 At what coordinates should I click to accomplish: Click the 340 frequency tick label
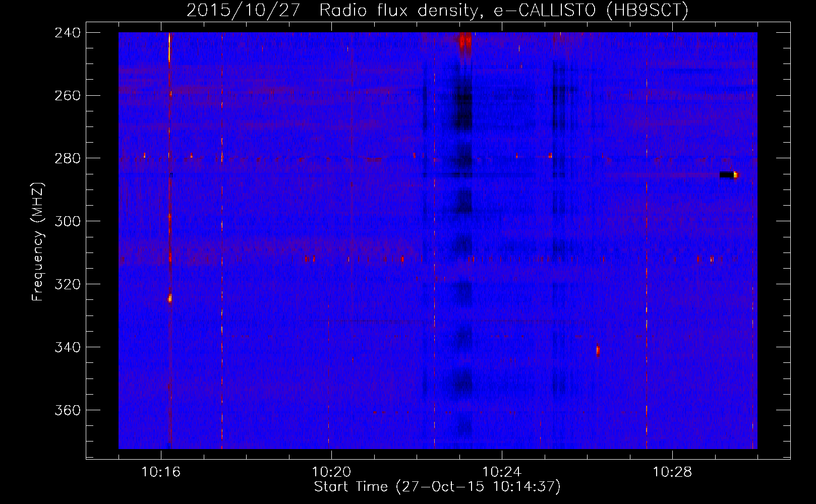pyautogui.click(x=68, y=348)
